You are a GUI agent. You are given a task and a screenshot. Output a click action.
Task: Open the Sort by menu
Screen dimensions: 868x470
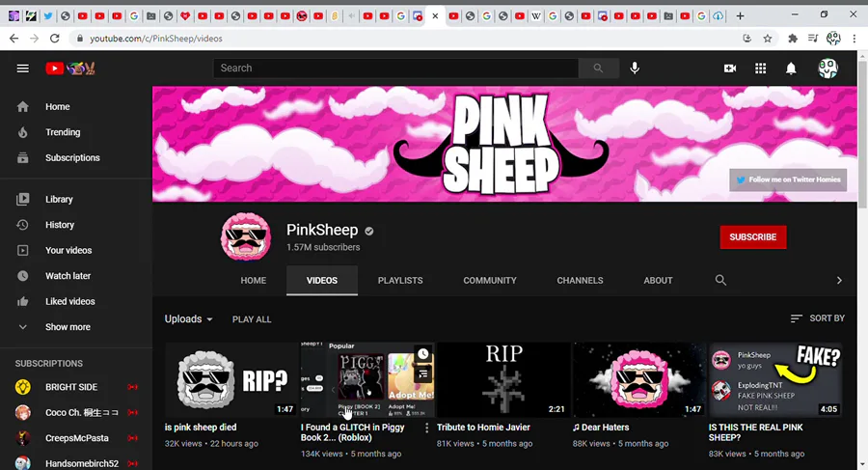pyautogui.click(x=818, y=318)
